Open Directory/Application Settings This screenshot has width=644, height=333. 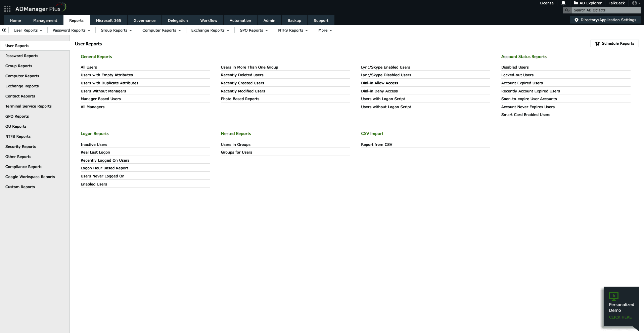click(x=605, y=20)
